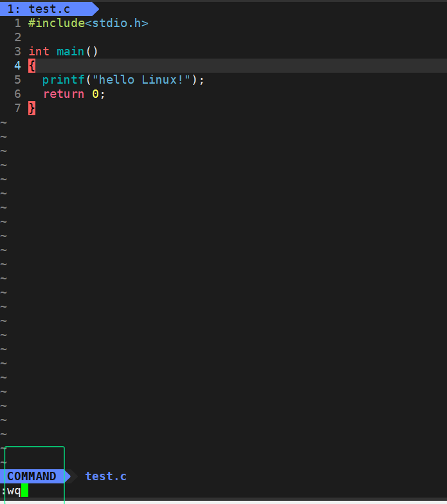Click the 'return' keyword on line 6
The image size is (447, 504).
pos(64,94)
